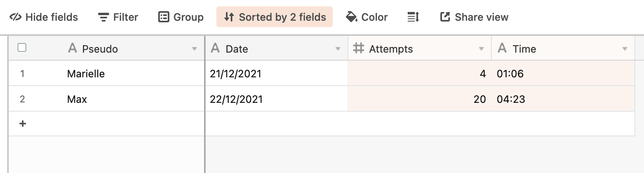This screenshot has height=173, width=644.
Task: Click the 22/12/2021 date cell
Action: 236,99
